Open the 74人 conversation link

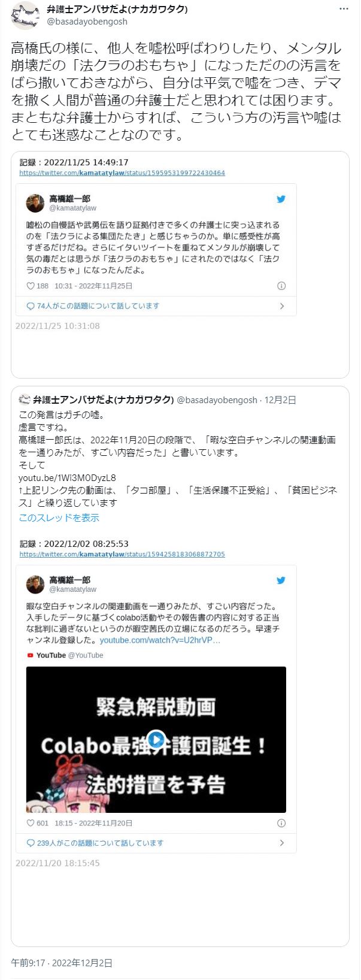click(x=93, y=306)
